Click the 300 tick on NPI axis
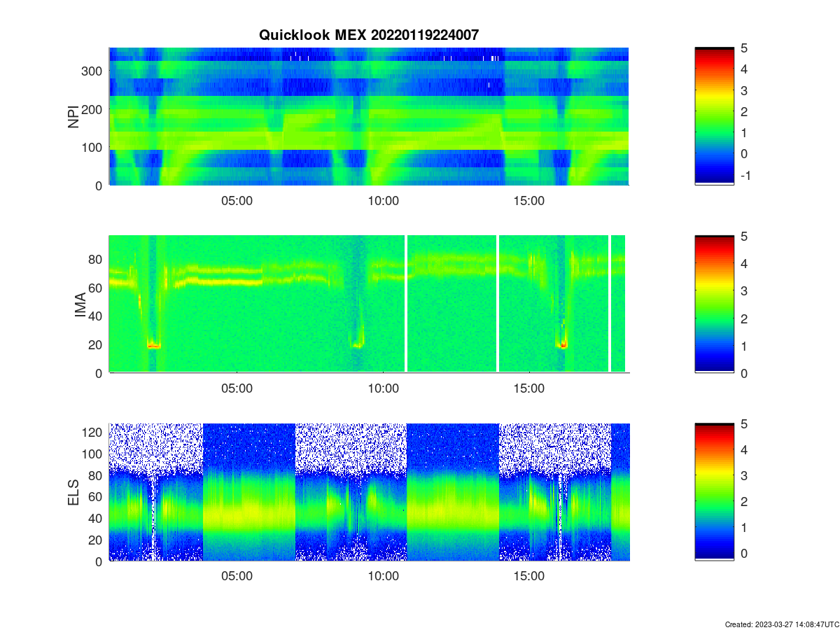The image size is (840, 630). point(93,71)
